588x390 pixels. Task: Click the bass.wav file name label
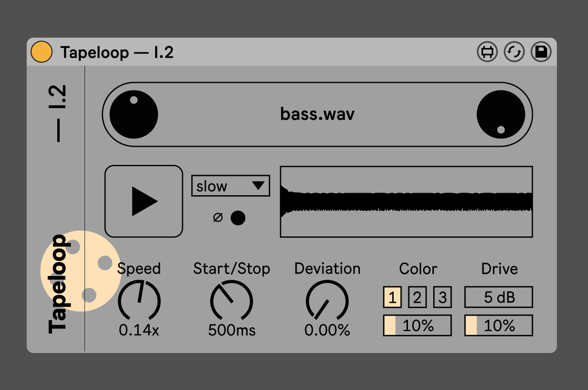coord(318,114)
